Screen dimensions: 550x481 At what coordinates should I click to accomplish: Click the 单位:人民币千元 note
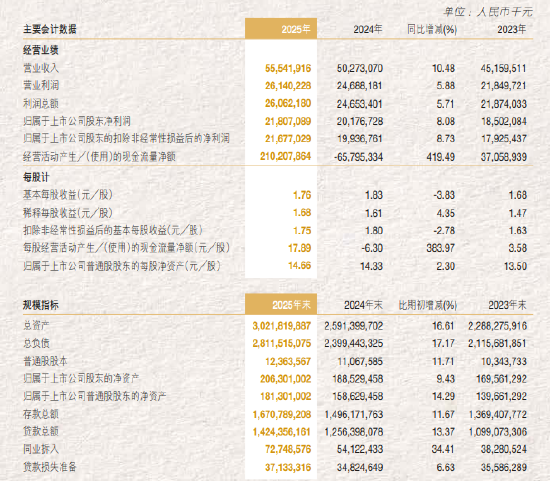488,12
